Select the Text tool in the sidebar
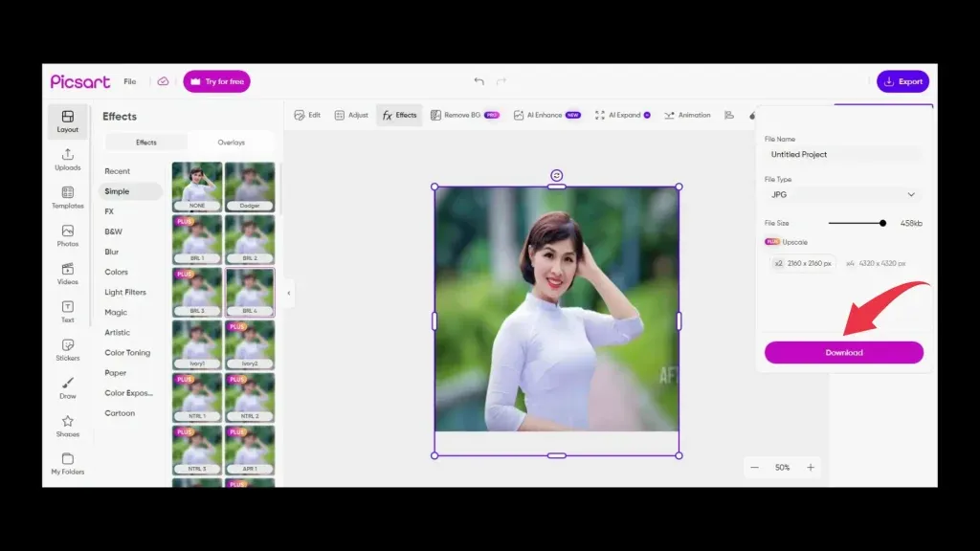 68,312
